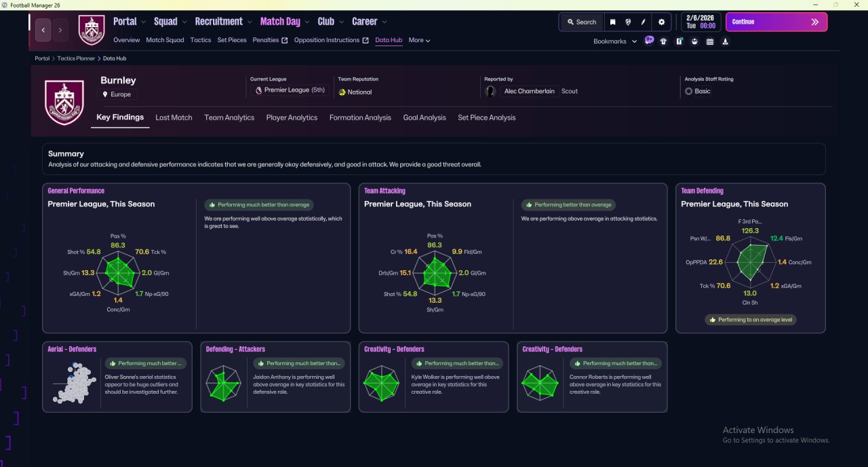Click the download tray icon in bookmarks bar
Image resolution: width=868 pixels, height=467 pixels.
[x=726, y=41]
